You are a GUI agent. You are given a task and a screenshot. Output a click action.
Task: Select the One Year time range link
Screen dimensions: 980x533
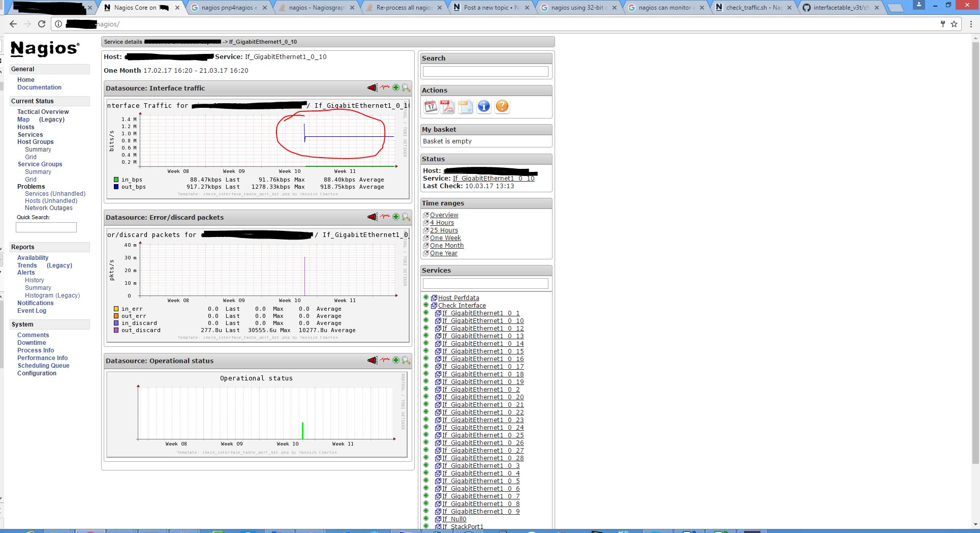click(443, 253)
